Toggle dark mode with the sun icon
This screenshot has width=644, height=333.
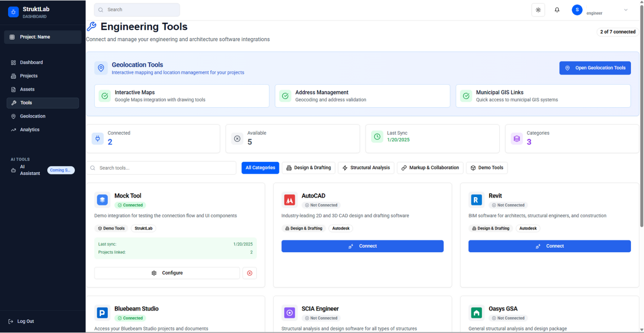[x=538, y=10]
